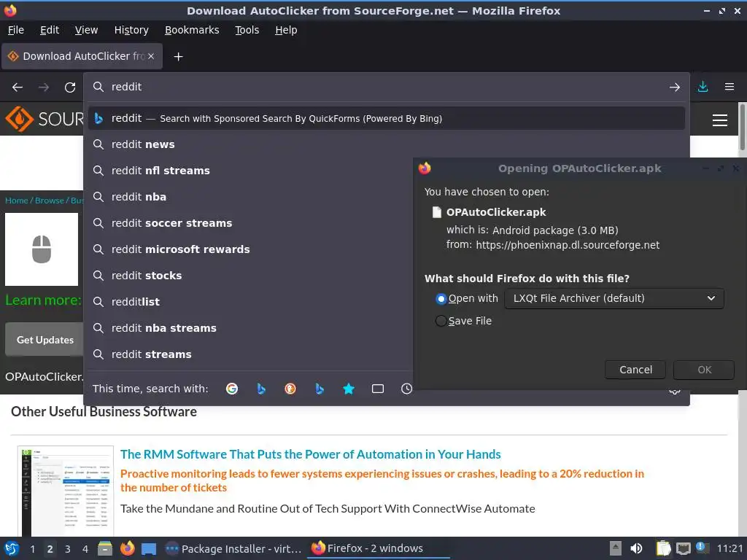Screen dimensions: 747x560
Task: Open the View menu
Action: point(86,30)
